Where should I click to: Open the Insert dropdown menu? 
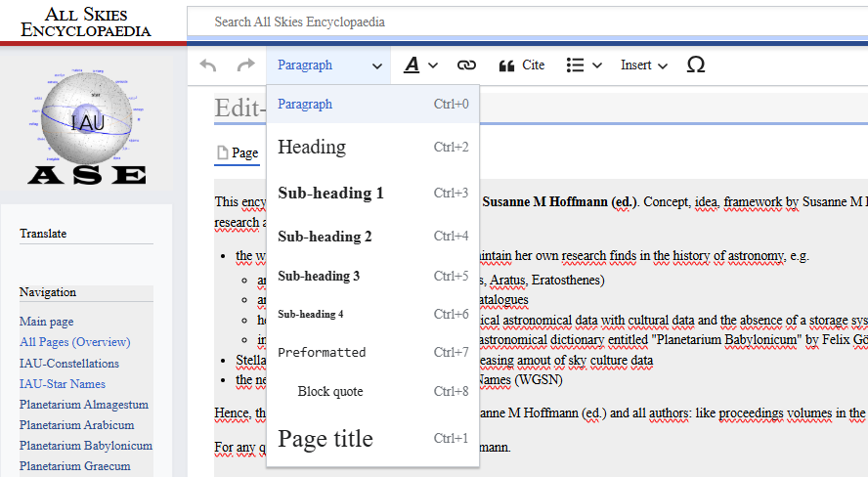[643, 65]
